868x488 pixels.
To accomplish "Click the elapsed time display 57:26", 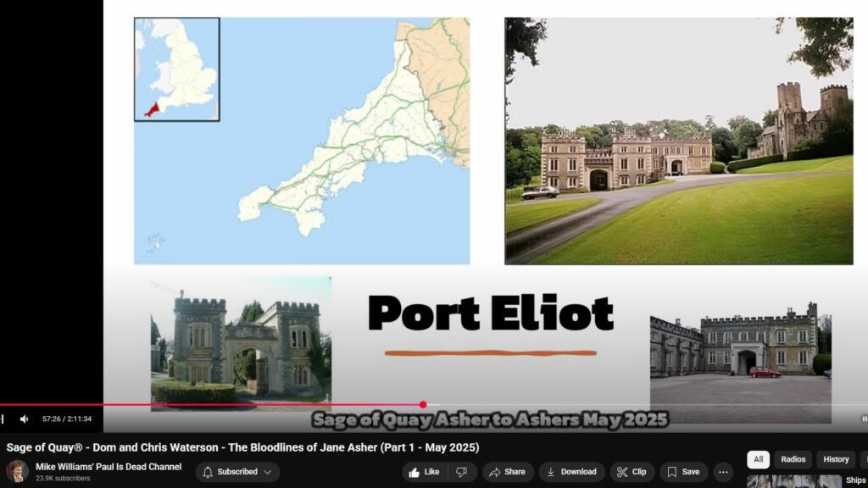I will pyautogui.click(x=67, y=419).
